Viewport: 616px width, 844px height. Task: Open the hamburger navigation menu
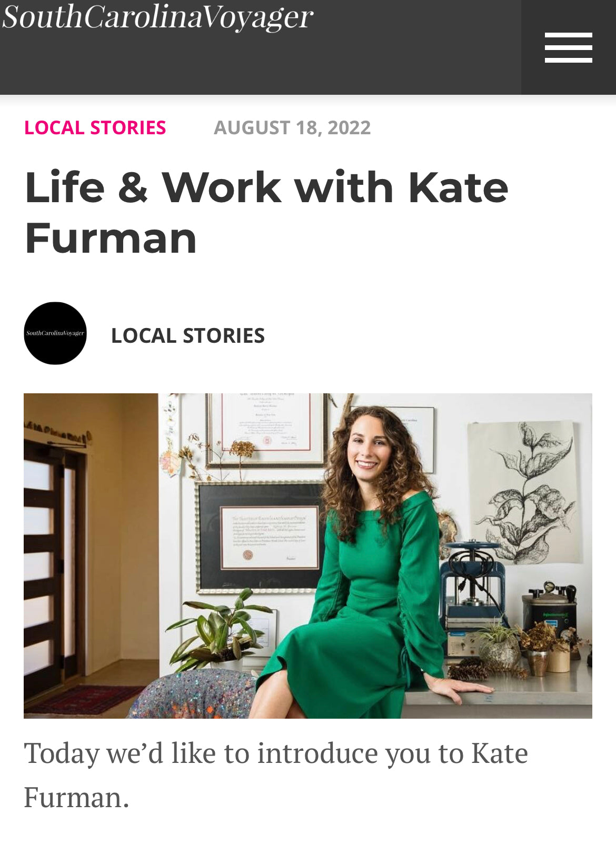pos(568,47)
